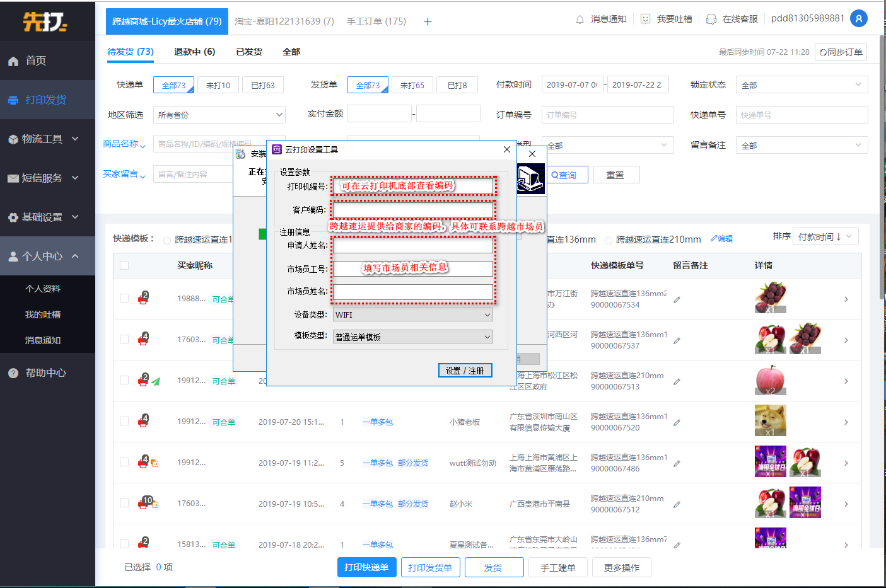The width and height of the screenshot is (886, 588).
Task: Click 打印机编号 input field
Action: (x=412, y=187)
